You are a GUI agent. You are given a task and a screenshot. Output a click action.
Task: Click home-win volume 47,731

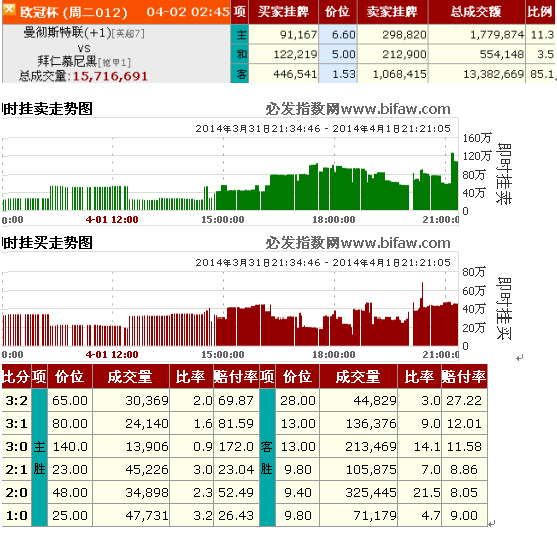click(x=147, y=516)
